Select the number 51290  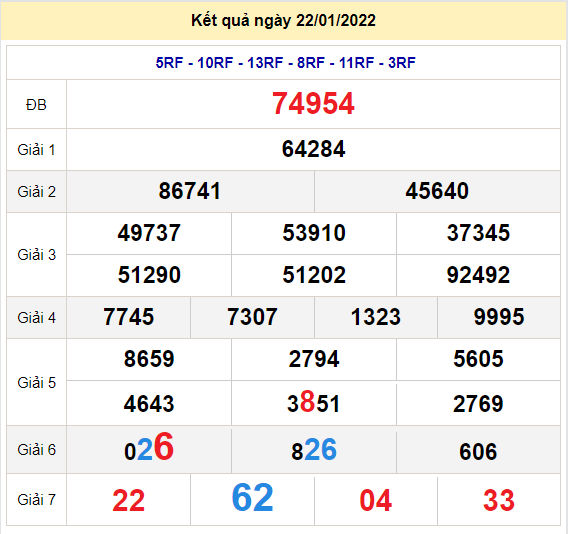click(149, 275)
